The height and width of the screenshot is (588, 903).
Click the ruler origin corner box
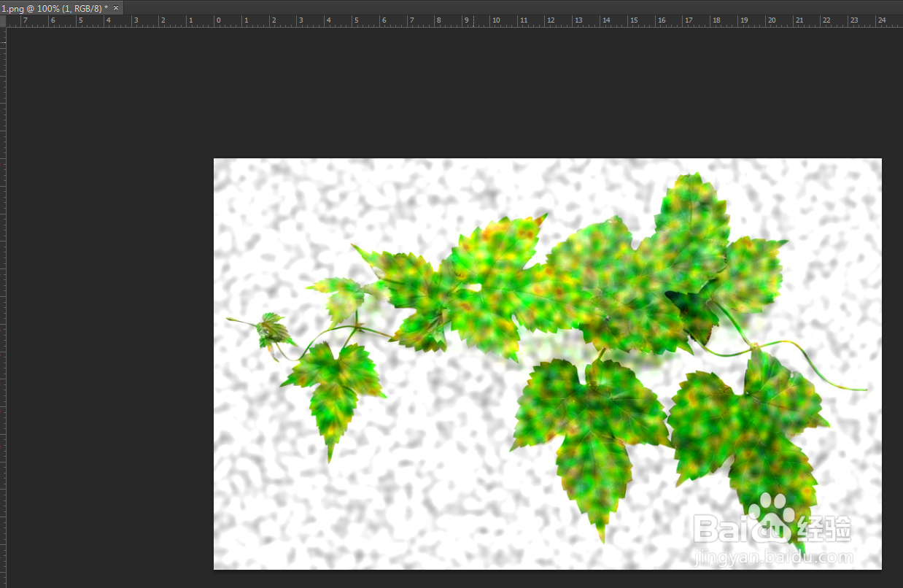click(3, 21)
